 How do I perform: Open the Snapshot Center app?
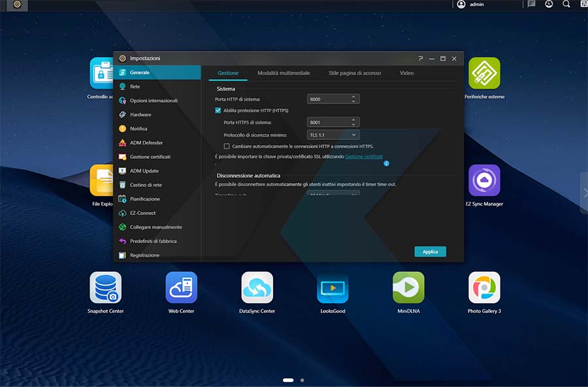pos(105,288)
